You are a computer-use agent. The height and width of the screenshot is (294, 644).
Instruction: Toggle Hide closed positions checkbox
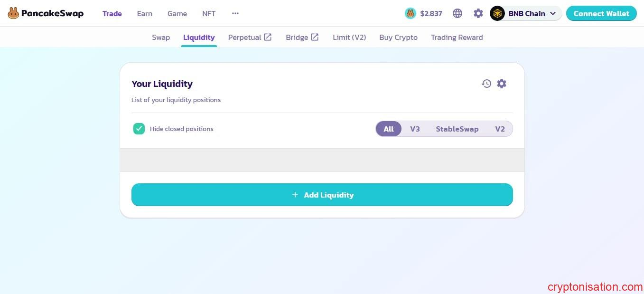coord(139,129)
